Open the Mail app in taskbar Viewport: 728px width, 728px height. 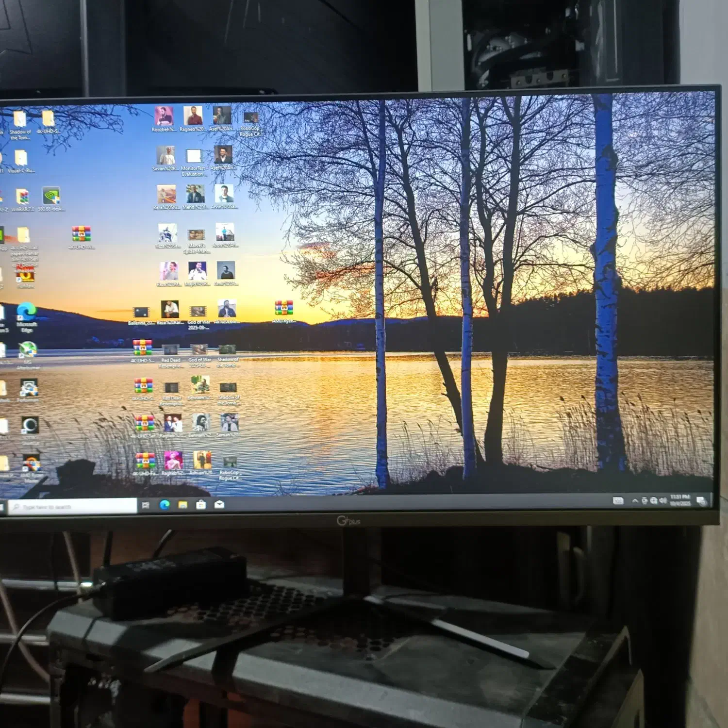tap(219, 505)
